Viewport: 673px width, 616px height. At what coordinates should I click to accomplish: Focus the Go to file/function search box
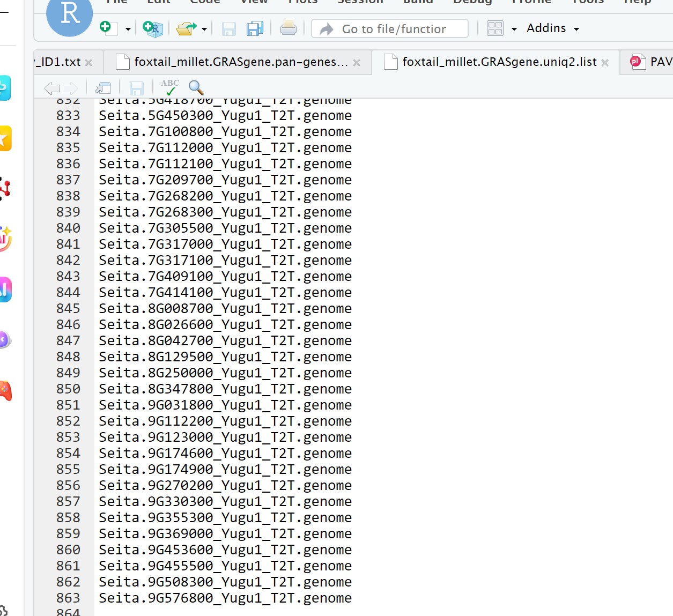point(390,29)
